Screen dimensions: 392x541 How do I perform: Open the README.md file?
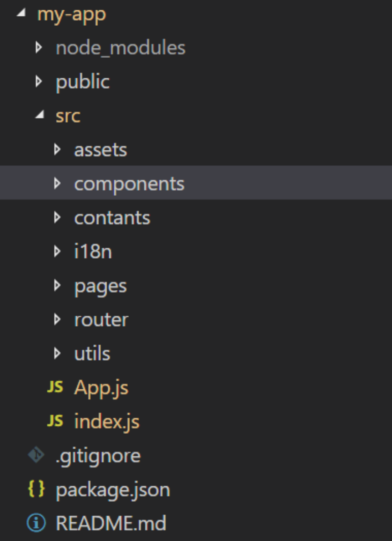click(196, 523)
